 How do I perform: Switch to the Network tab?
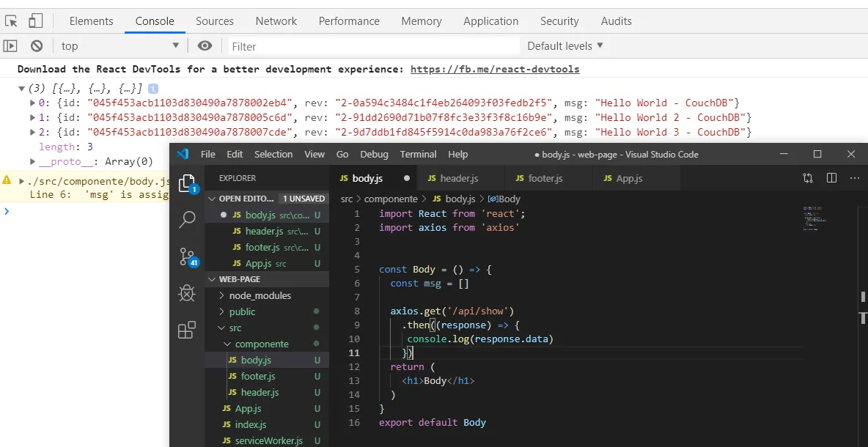coord(276,21)
